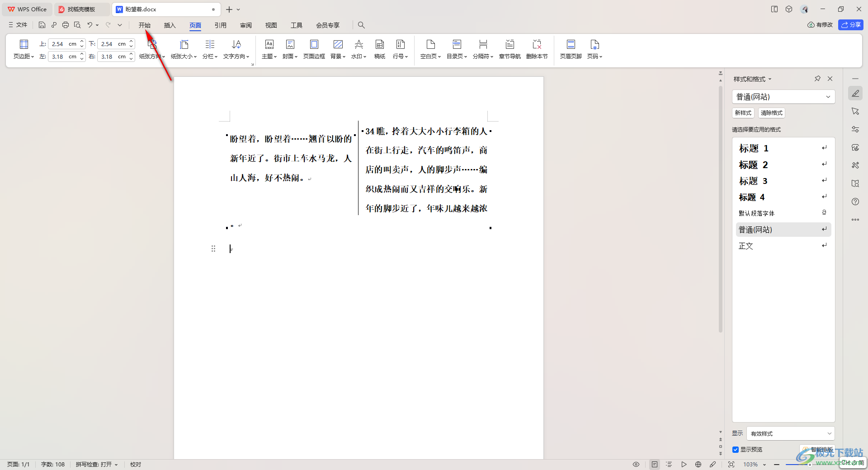This screenshot has height=470, width=868.
Task: Click the print icon in quick toolbar
Action: pos(66,25)
